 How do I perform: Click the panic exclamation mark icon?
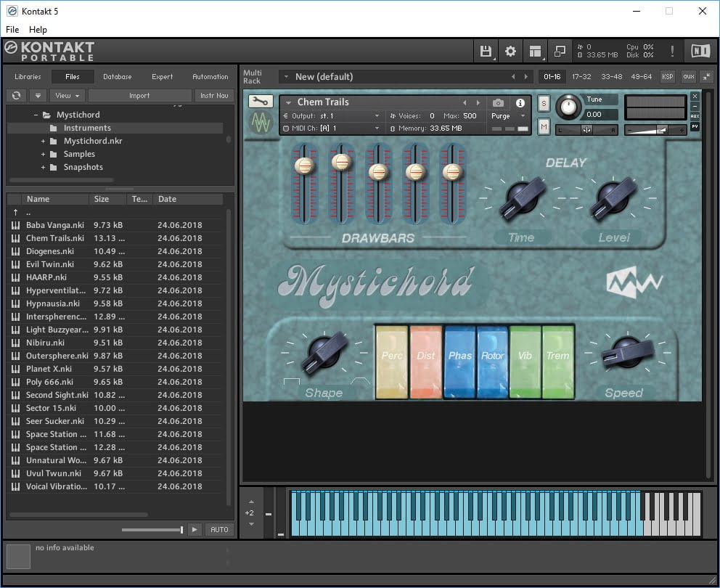(x=672, y=51)
